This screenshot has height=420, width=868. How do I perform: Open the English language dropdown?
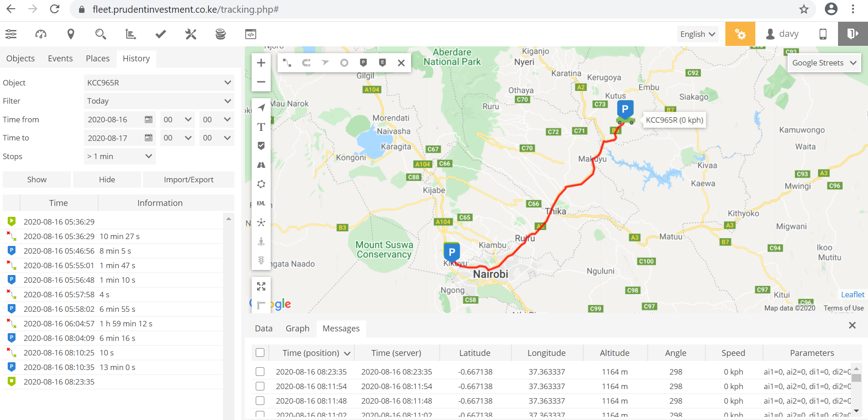click(x=697, y=34)
